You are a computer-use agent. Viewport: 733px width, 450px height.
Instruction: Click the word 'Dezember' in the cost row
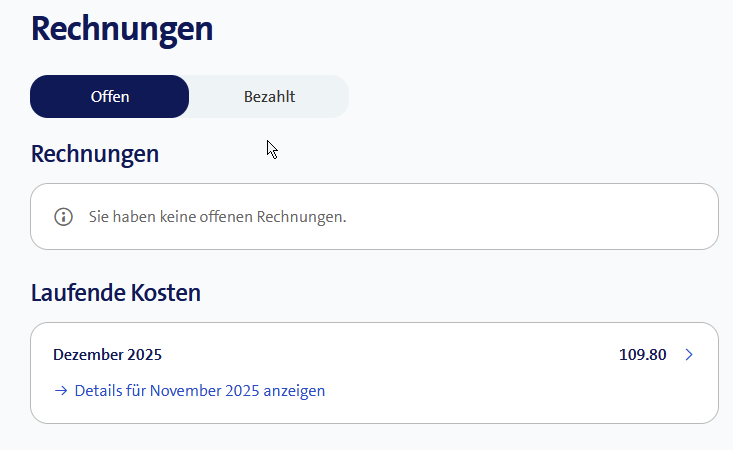pyautogui.click(x=87, y=355)
